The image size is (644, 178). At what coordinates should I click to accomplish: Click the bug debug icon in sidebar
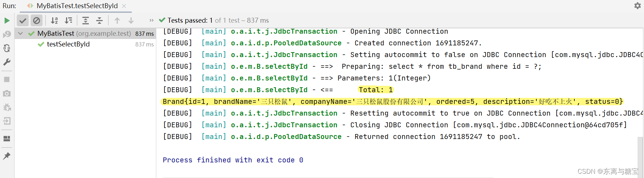(7, 107)
